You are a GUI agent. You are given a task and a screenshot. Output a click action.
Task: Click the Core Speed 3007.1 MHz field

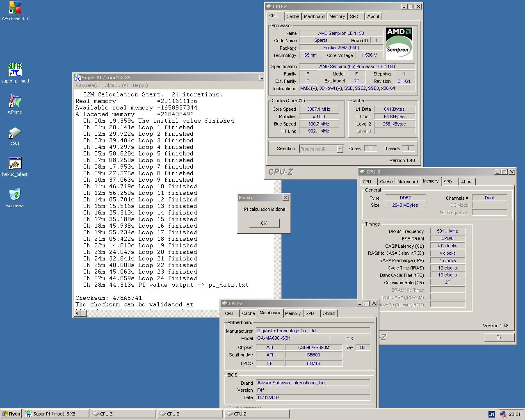[319, 109]
